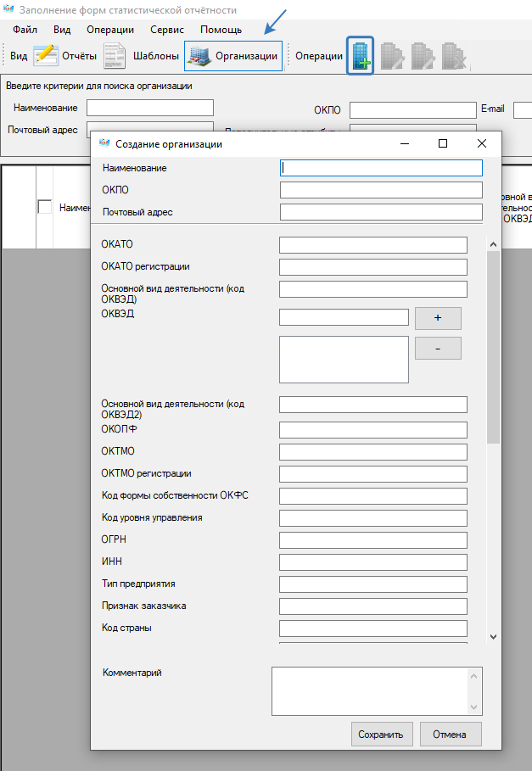Open the Шаблоны templates icon

[x=115, y=56]
